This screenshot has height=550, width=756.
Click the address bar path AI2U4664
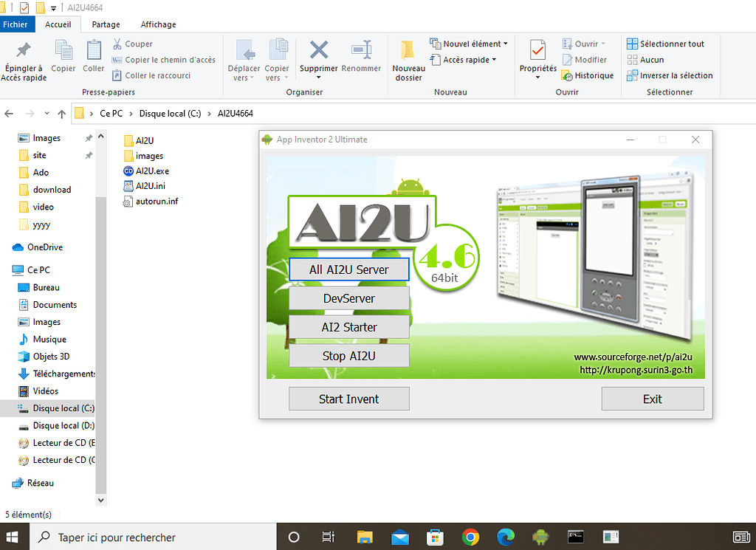click(x=235, y=114)
